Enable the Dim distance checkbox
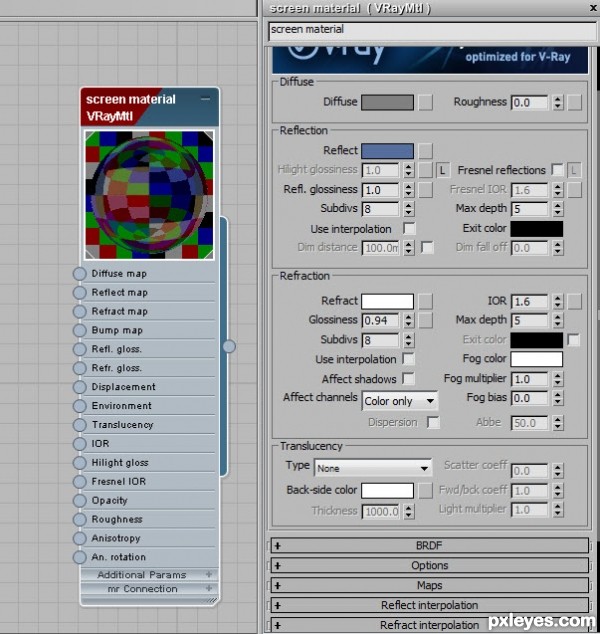The height and width of the screenshot is (634, 600). click(x=427, y=247)
